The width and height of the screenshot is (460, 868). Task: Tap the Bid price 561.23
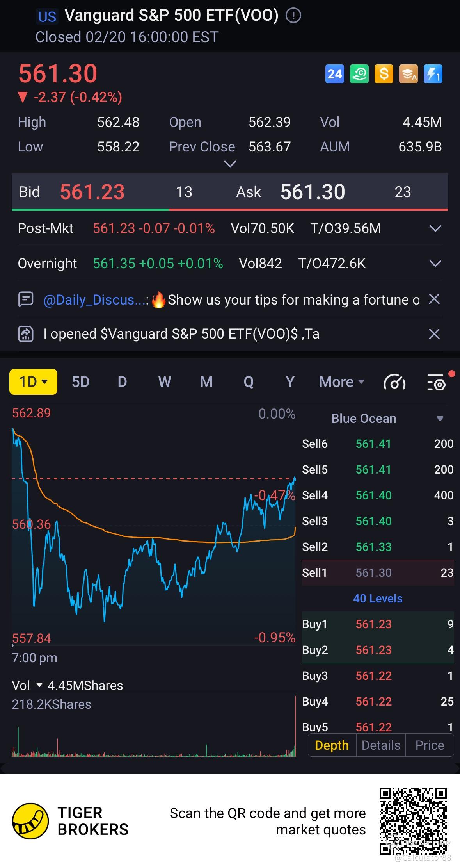point(92,192)
